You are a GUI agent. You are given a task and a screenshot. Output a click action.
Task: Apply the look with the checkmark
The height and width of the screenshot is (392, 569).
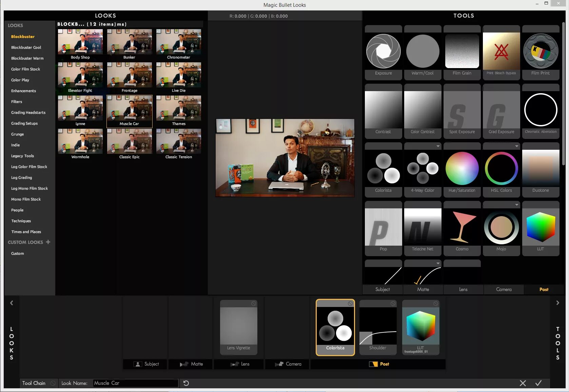(x=538, y=383)
